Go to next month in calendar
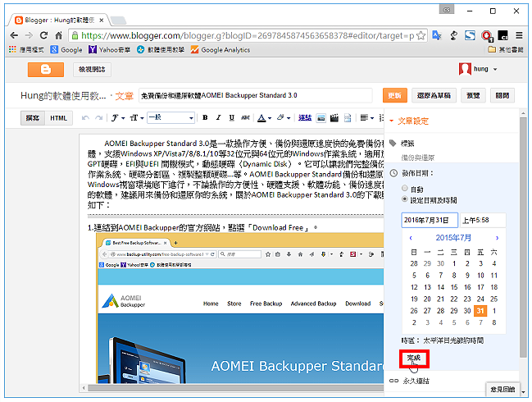This screenshot has width=532, height=402. (x=497, y=238)
